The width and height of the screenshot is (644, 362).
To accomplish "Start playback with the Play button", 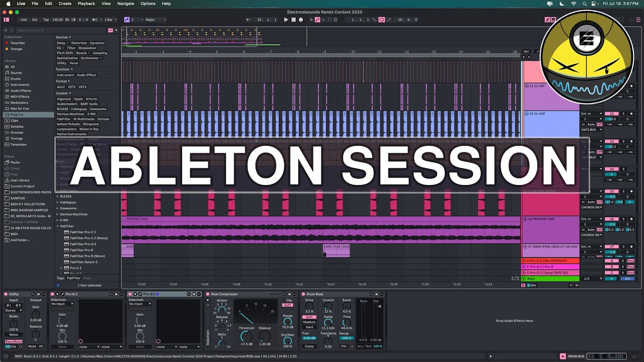I will point(286,20).
